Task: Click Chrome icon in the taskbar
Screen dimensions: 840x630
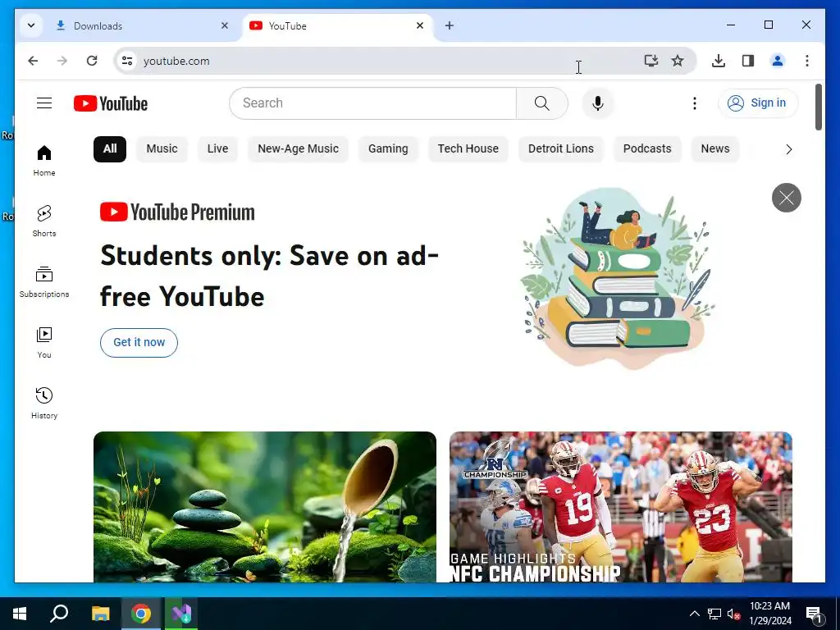Action: [141, 614]
